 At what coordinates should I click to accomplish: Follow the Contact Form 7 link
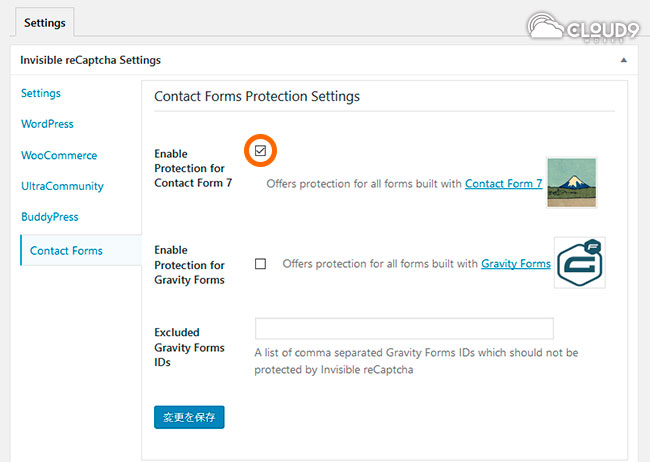pyautogui.click(x=504, y=184)
